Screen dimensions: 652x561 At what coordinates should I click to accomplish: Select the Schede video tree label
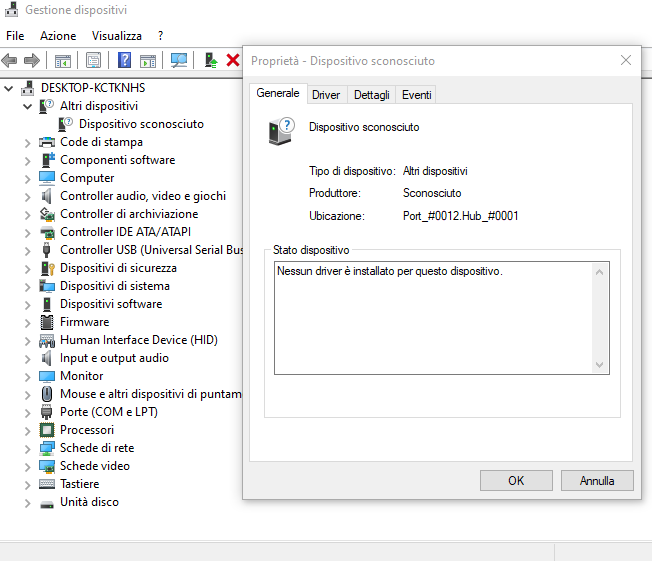point(95,466)
